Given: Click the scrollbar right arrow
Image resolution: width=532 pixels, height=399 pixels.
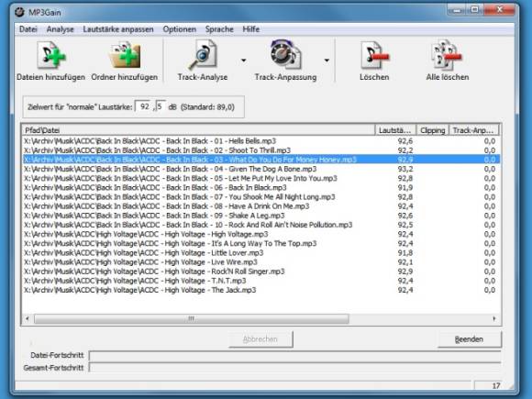Looking at the screenshot, I should point(494,319).
